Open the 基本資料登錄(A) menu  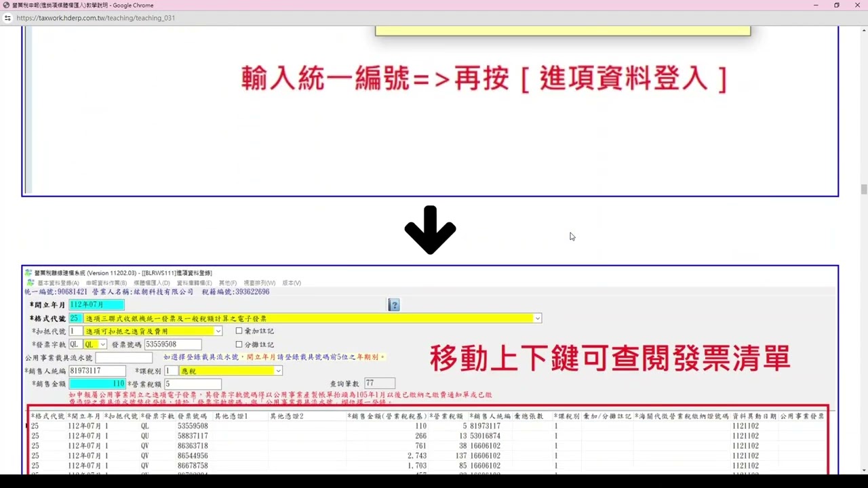click(x=58, y=283)
